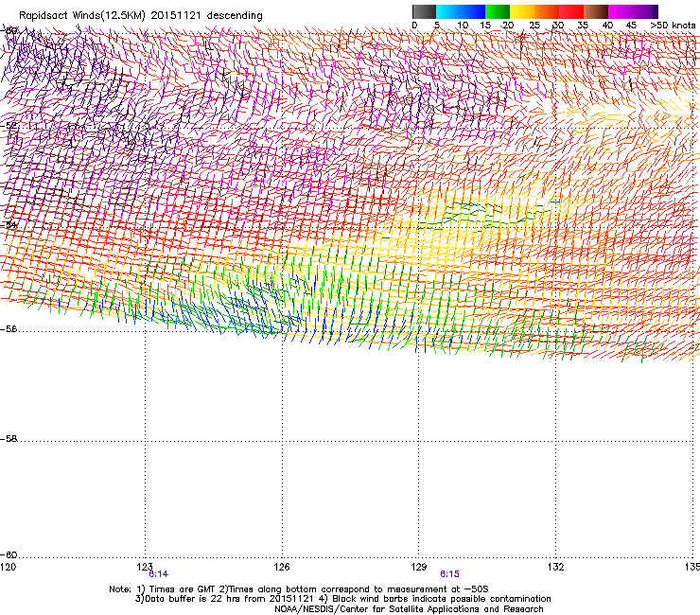
Task: Click the red 30-35 knots color segment
Action: coord(571,11)
